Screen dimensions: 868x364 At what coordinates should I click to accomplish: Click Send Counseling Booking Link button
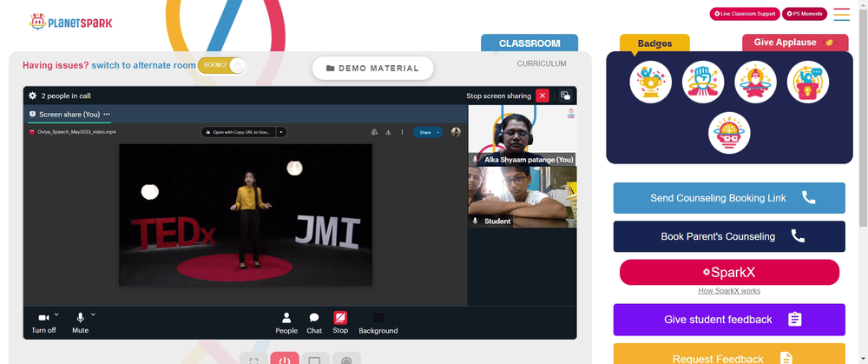tap(729, 198)
